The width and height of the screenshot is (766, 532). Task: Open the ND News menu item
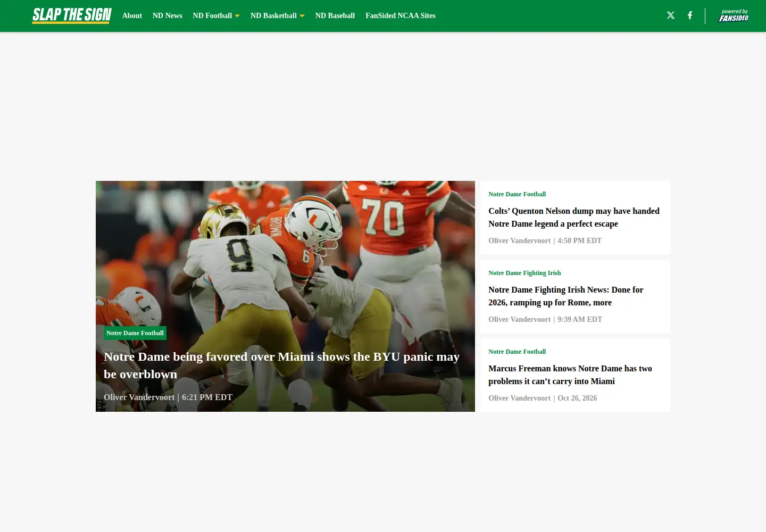tap(168, 15)
